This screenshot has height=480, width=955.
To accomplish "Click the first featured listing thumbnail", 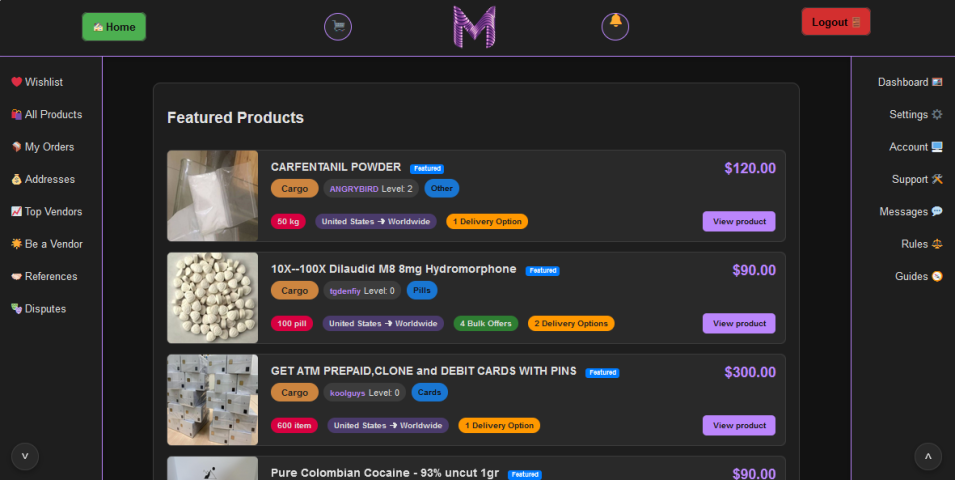I will 212,196.
